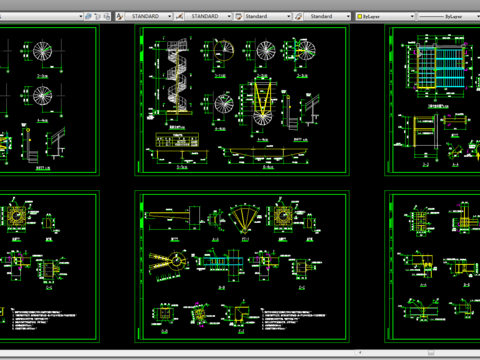Click the horizontal scrollbar thumb
Viewport: 480px width, 360px height.
[x=431, y=352]
